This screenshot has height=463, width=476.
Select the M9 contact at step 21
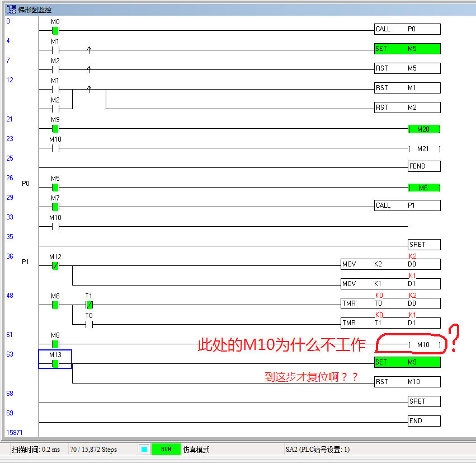55,128
